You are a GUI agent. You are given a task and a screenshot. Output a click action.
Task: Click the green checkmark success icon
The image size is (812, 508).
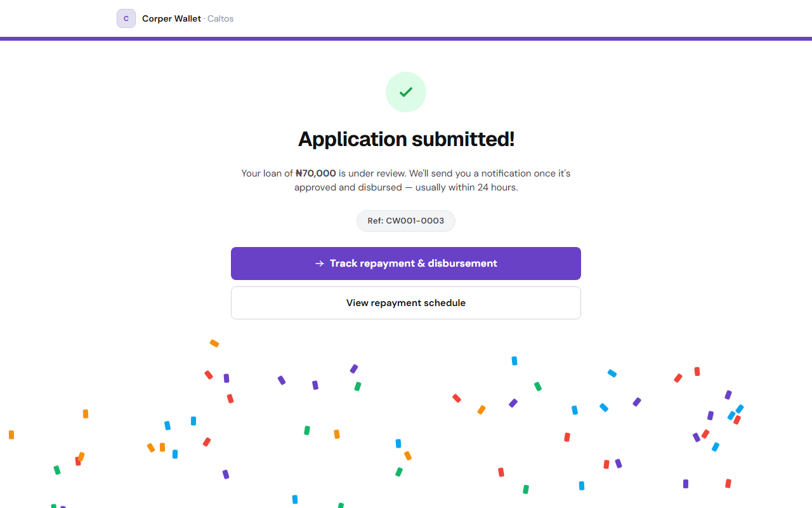[x=406, y=92]
